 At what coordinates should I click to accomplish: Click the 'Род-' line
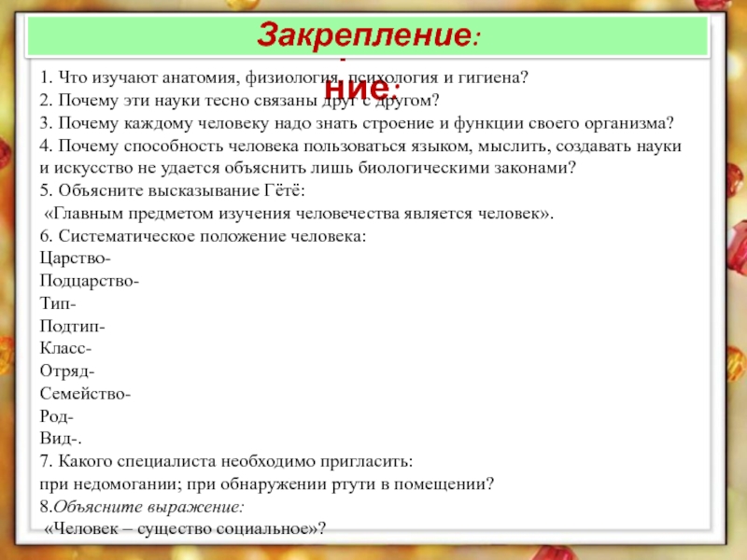tap(57, 416)
